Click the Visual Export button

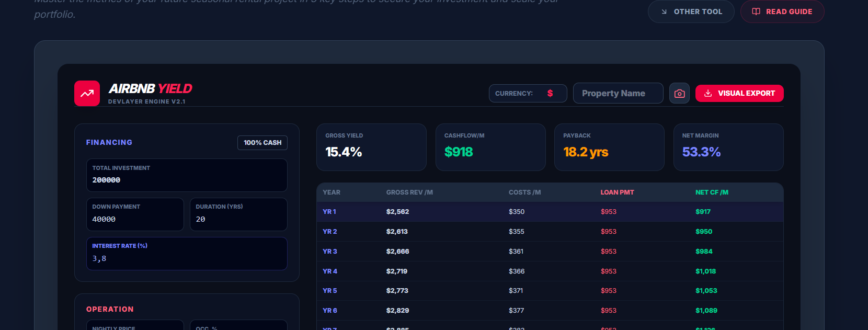[739, 93]
